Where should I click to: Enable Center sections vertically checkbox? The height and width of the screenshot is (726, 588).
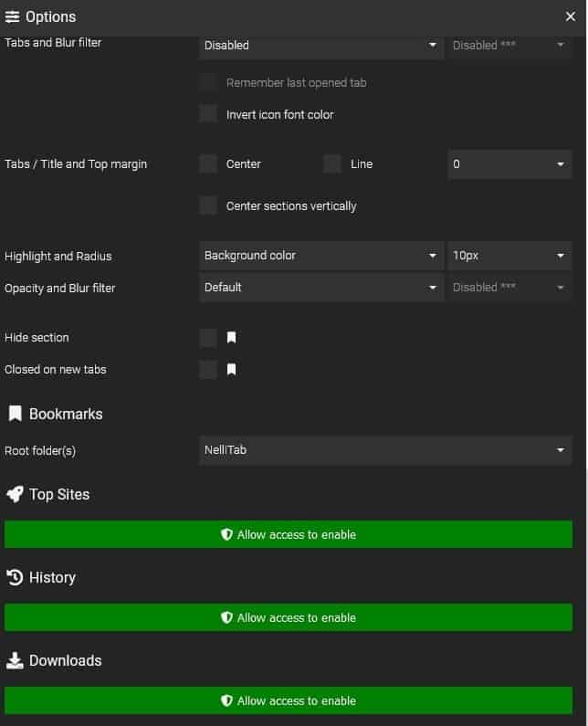pos(208,205)
